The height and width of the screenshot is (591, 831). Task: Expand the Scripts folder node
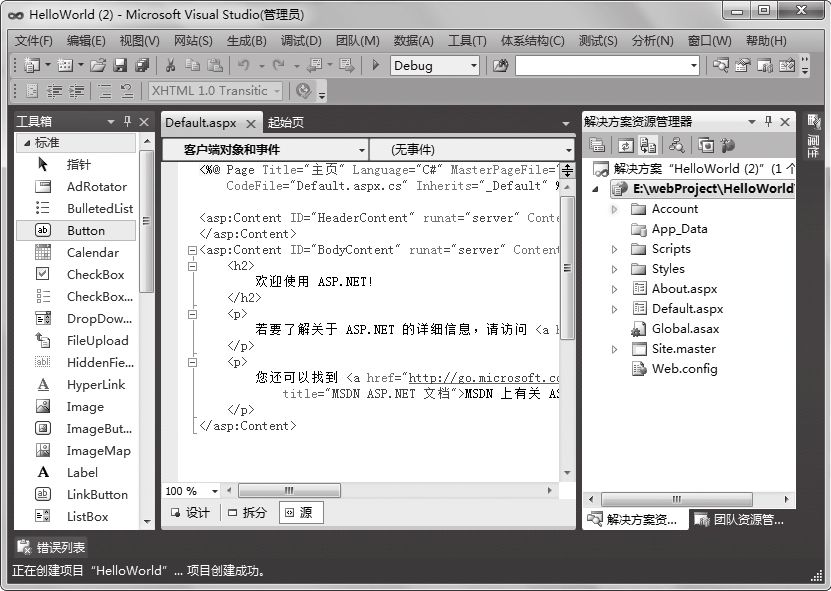(x=615, y=249)
